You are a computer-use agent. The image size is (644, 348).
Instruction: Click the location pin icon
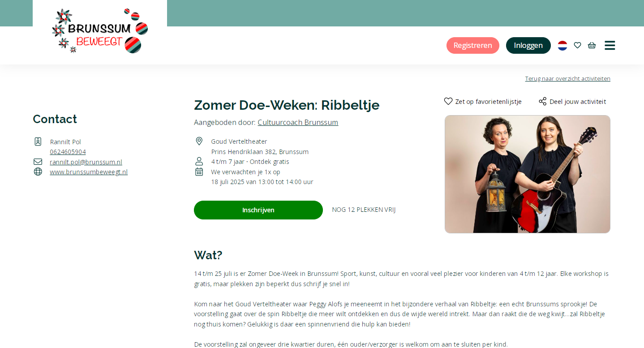[x=199, y=141]
